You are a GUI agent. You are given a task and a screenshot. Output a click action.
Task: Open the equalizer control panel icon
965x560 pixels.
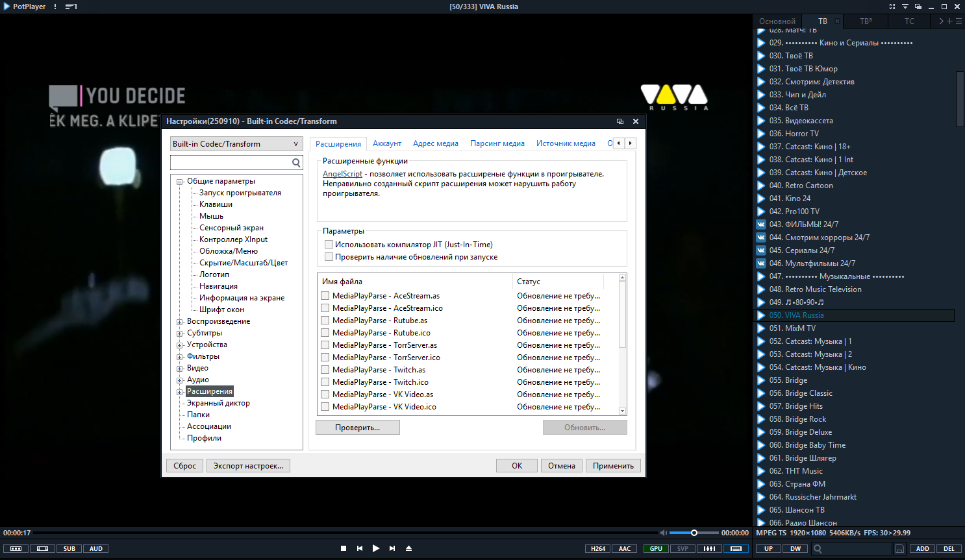709,549
